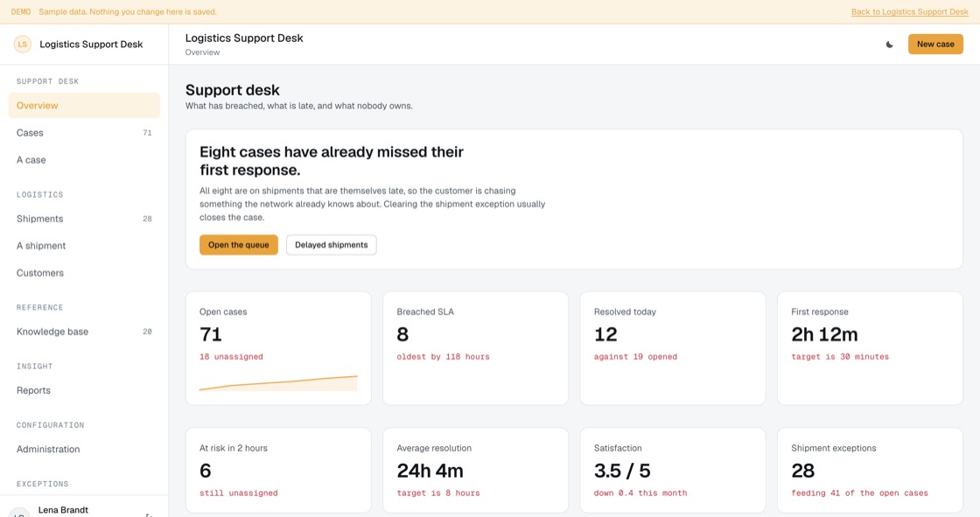Click the DEMO label in the top banner

coord(21,12)
